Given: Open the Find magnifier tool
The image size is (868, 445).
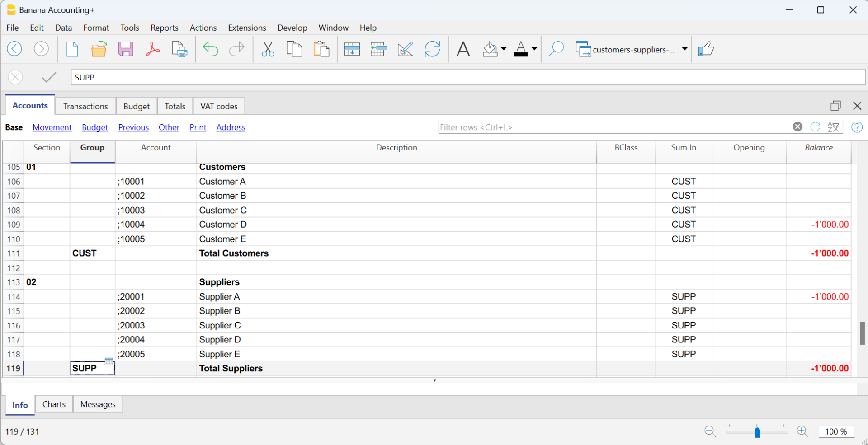Looking at the screenshot, I should point(556,49).
